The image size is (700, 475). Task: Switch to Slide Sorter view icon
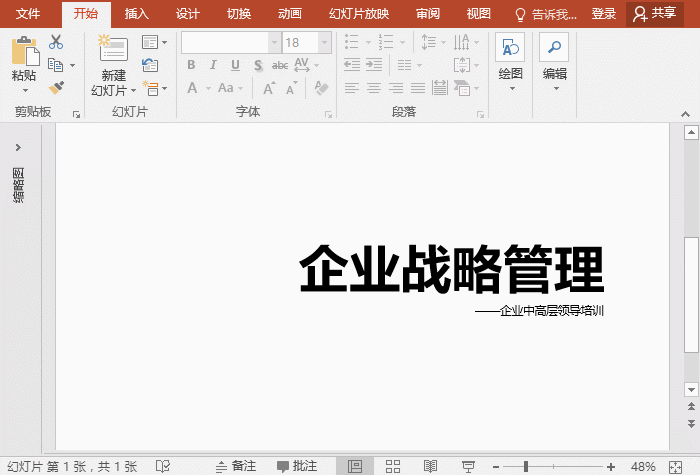pos(393,466)
